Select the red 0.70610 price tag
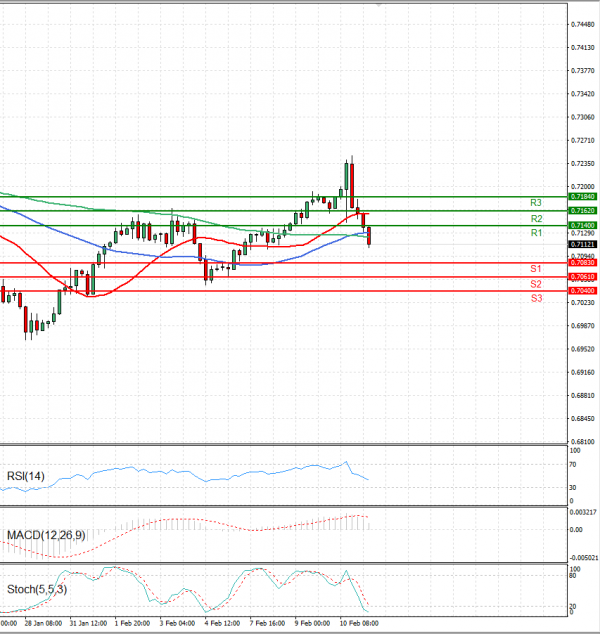Image resolution: width=600 pixels, height=634 pixels. tap(582, 277)
